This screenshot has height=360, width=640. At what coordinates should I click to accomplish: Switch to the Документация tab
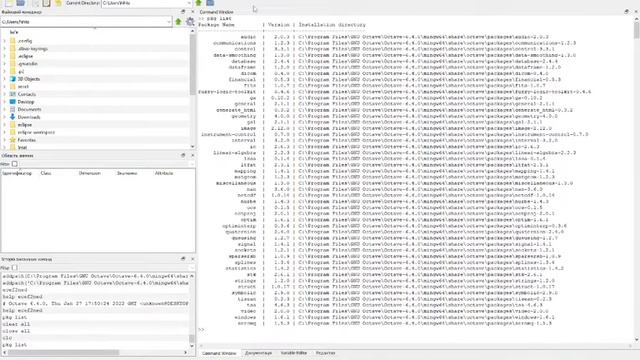(258, 353)
